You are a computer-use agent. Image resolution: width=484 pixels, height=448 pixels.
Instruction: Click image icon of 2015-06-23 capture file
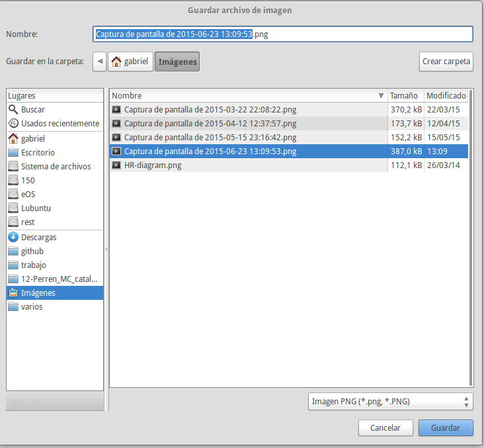116,151
